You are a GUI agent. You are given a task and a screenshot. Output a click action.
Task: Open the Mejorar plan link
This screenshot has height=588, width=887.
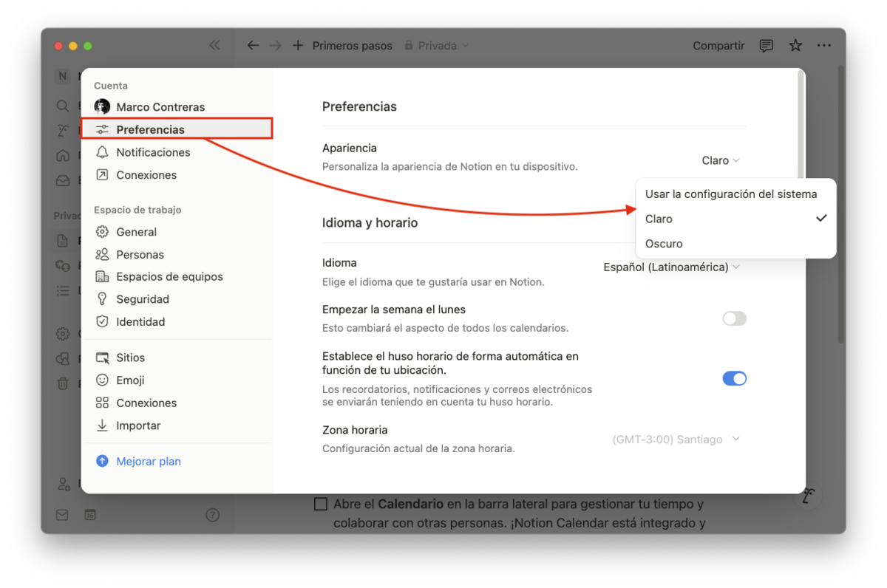[149, 462]
